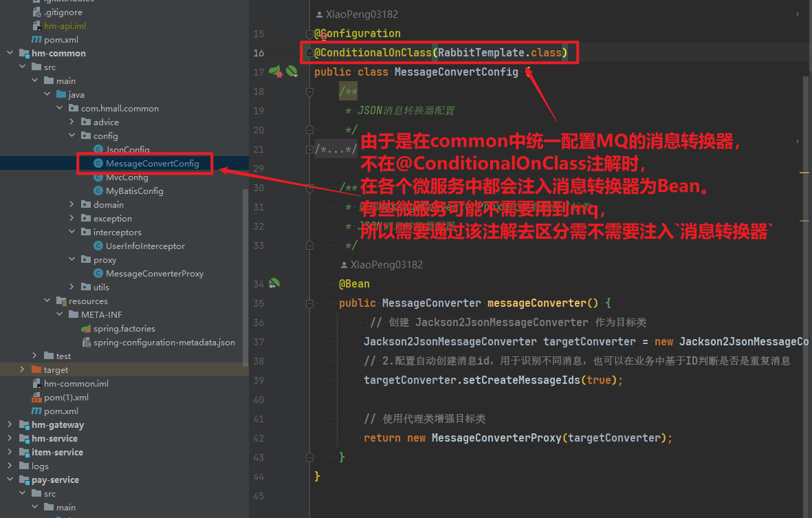The width and height of the screenshot is (812, 518).
Task: Select spring-configuration-metadata.json in the tree
Action: [x=164, y=343]
